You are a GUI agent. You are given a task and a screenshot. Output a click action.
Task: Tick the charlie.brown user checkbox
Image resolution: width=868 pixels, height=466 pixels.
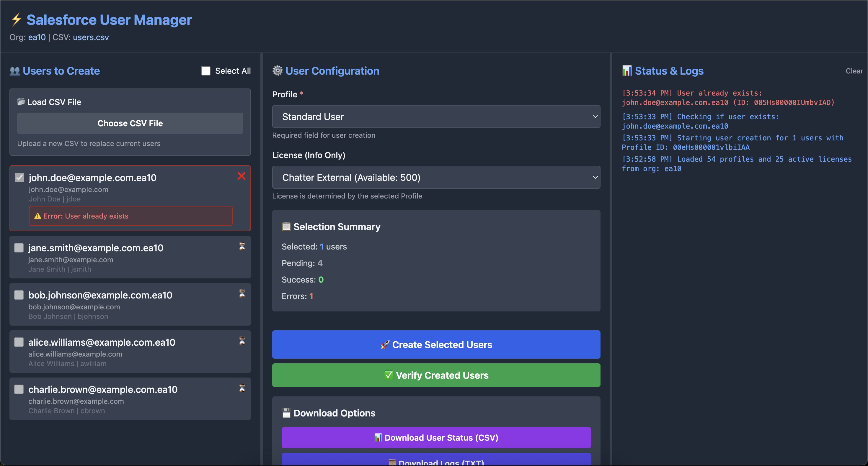pos(19,389)
